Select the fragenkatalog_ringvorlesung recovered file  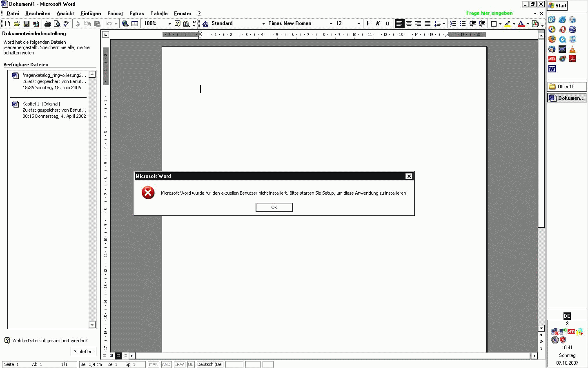point(49,81)
